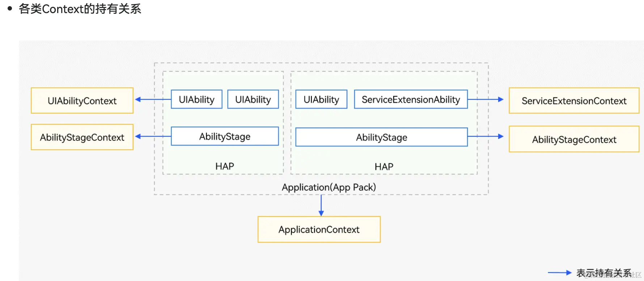Click the downward arrow above ApplicationContext

tap(321, 206)
